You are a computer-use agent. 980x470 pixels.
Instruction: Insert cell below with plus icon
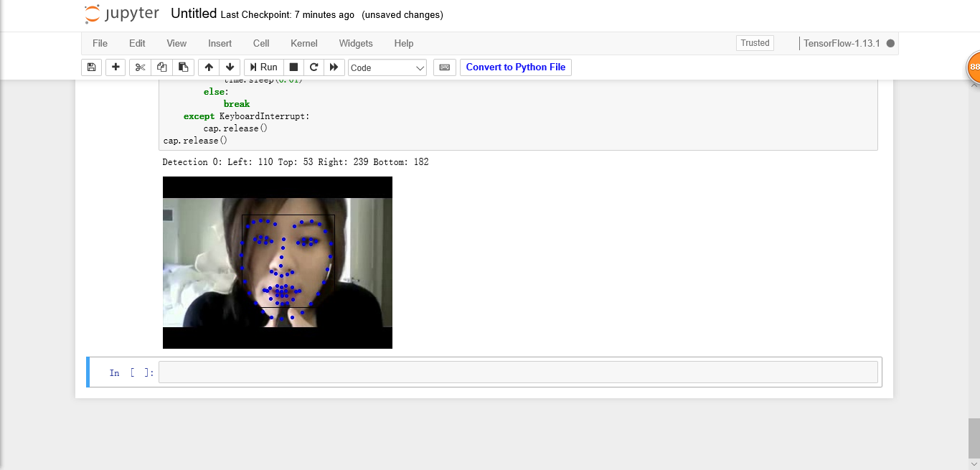[116, 67]
